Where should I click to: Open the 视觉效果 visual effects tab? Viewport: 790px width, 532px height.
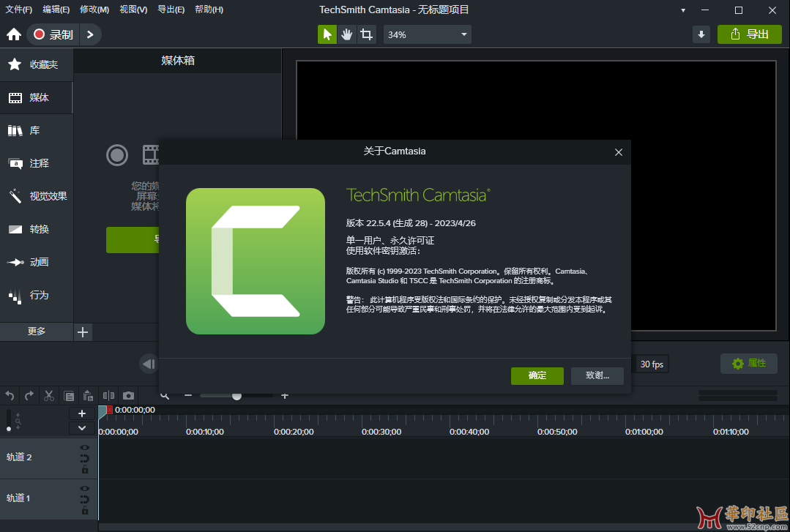point(37,196)
